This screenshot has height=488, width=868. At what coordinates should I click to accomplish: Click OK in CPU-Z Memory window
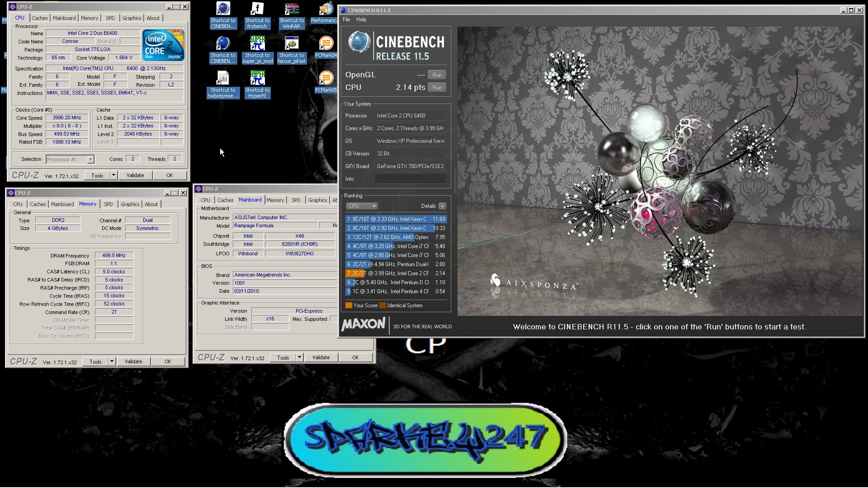click(x=168, y=361)
